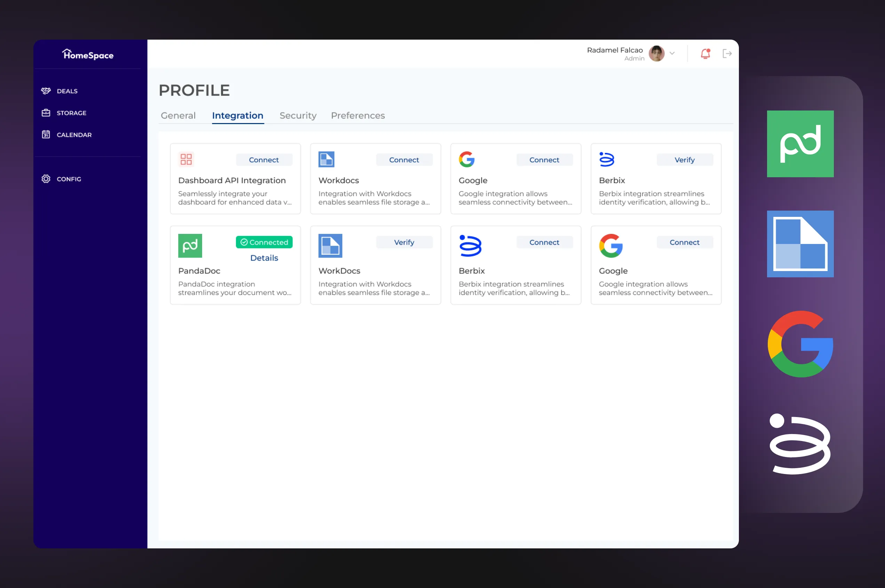
Task: Click large Google logo in right panel
Action: click(800, 344)
